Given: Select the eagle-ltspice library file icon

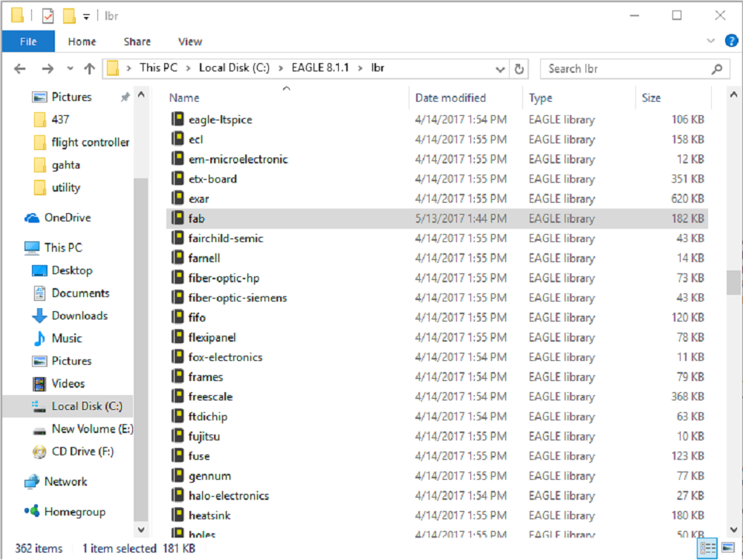Looking at the screenshot, I should tap(178, 119).
